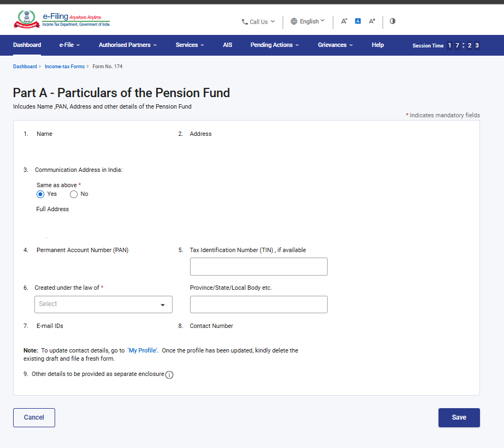Decrease font size with A- icon
The height and width of the screenshot is (448, 504).
pos(344,21)
